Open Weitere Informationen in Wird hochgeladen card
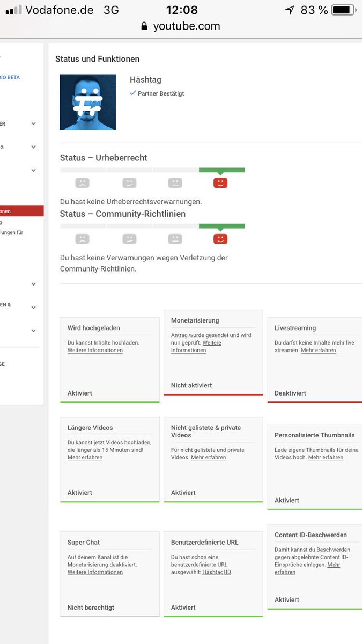 click(95, 350)
